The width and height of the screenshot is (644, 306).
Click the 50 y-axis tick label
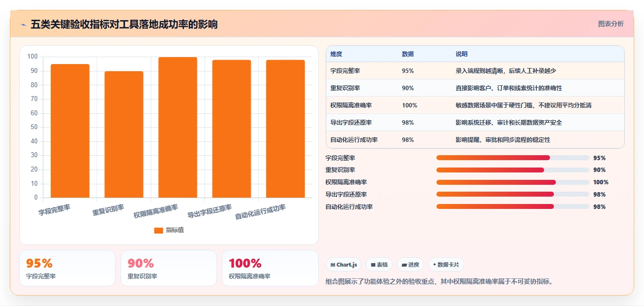[x=34, y=127]
